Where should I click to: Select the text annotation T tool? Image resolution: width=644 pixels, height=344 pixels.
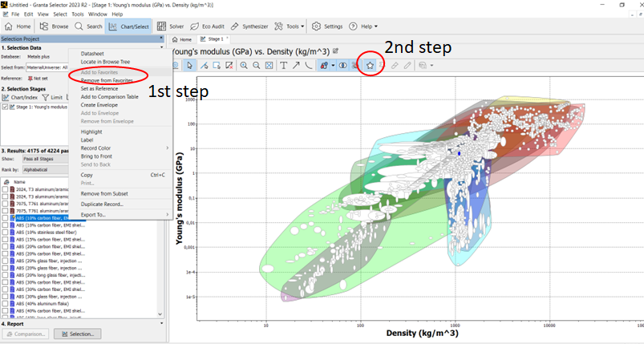[x=283, y=65]
